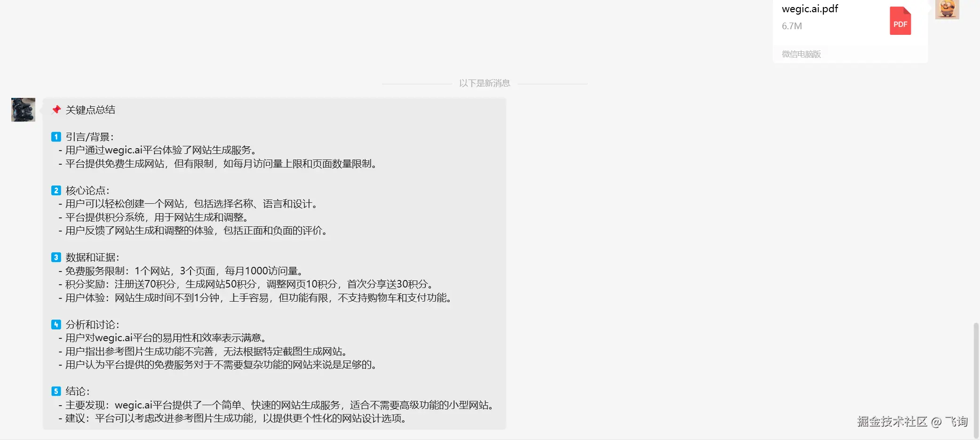The image size is (980, 440).
Task: Click the 分析和讨论 heading
Action: pyautogui.click(x=92, y=325)
